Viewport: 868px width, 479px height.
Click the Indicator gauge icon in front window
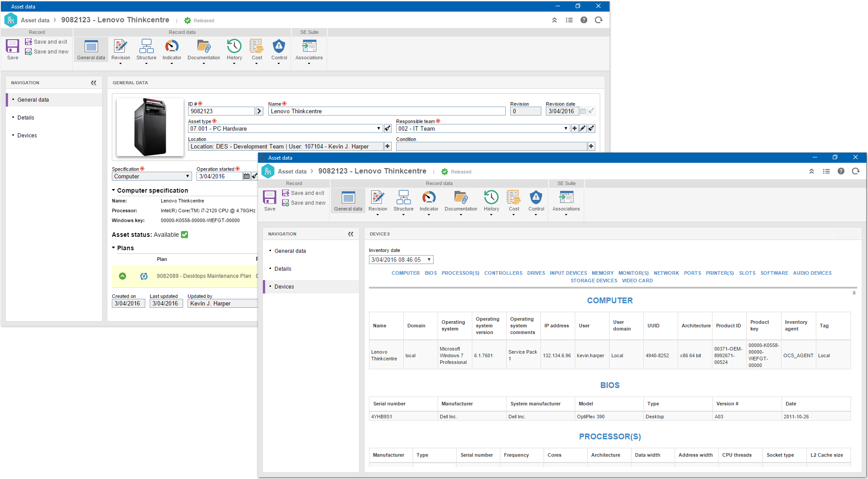[x=429, y=198]
